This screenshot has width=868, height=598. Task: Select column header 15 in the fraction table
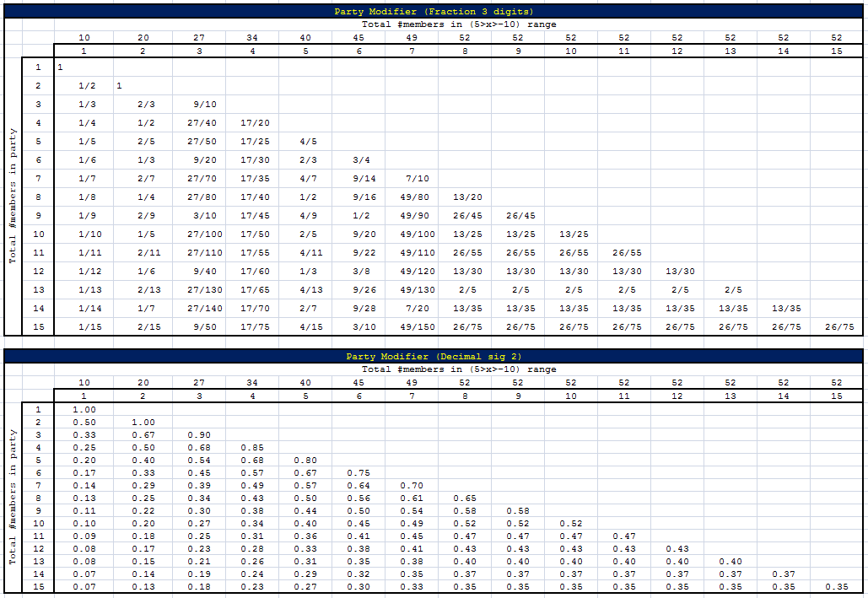[x=836, y=51]
